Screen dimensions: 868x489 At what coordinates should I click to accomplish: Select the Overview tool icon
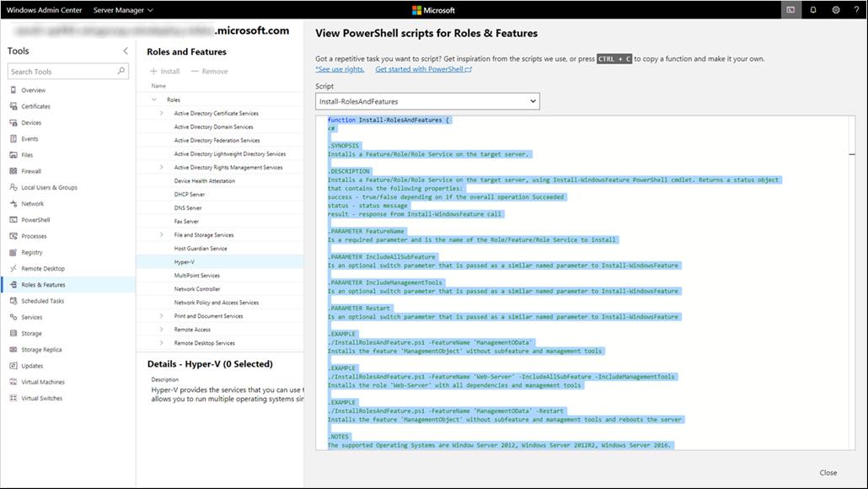13,89
